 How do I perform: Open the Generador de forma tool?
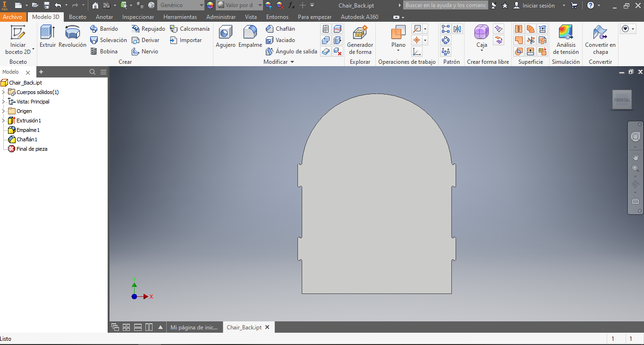[360, 40]
